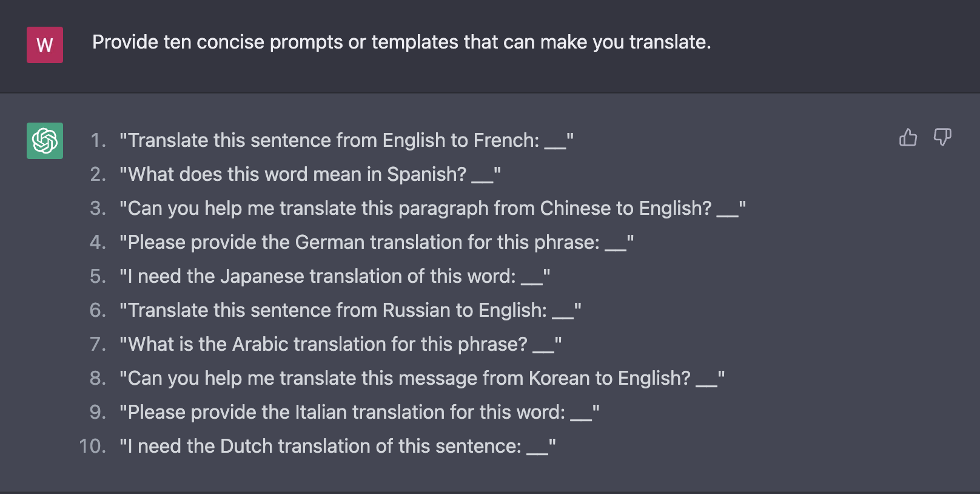980x494 pixels.
Task: Click the Arabic phrase translation template
Action: click(340, 344)
